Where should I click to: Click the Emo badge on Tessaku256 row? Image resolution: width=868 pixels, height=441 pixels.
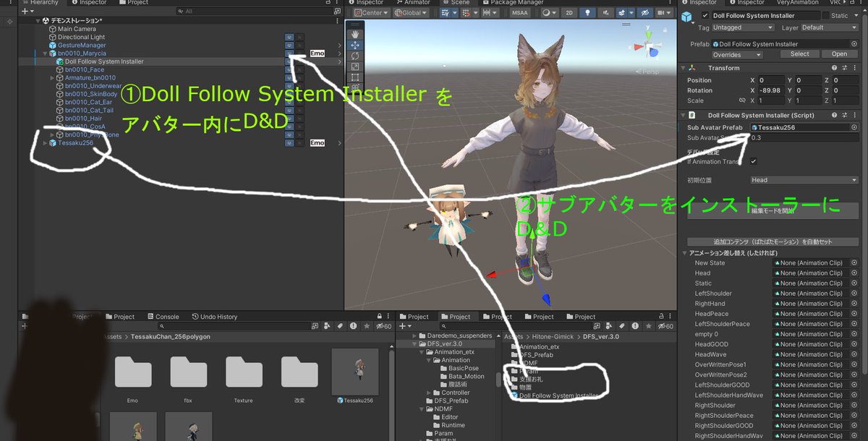coord(317,143)
